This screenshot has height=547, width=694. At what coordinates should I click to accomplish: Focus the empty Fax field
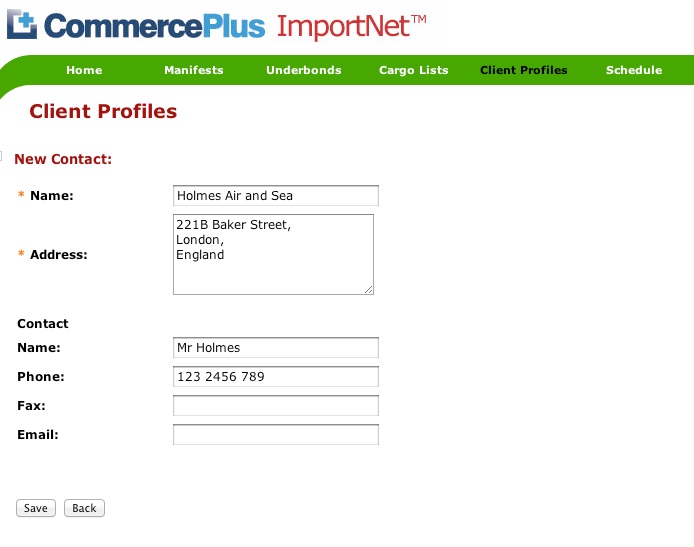[276, 406]
